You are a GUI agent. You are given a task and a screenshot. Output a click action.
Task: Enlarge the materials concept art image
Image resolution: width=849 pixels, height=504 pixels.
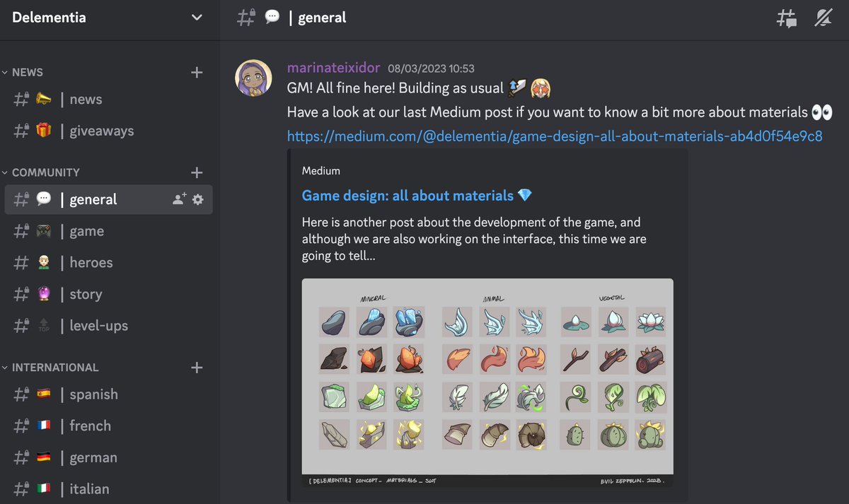(487, 382)
